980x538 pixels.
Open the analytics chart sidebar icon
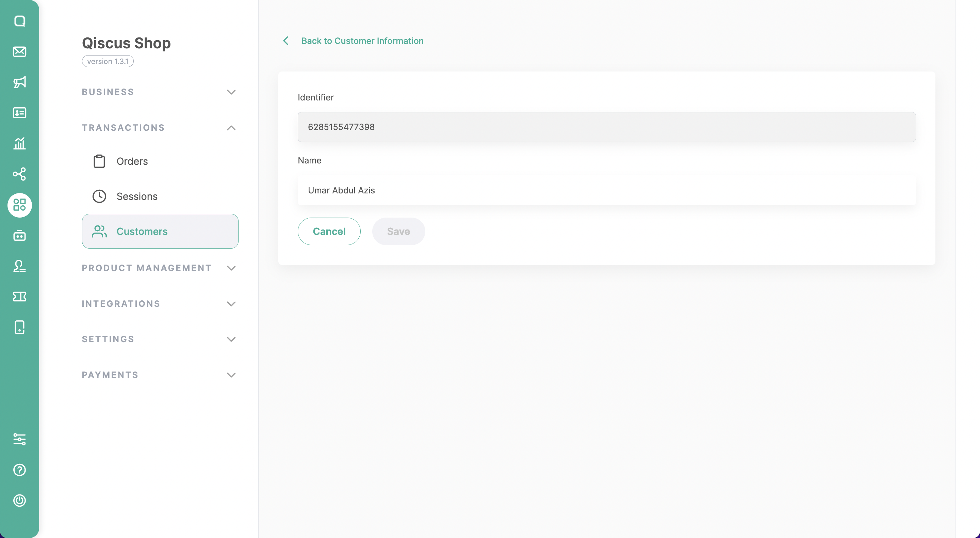pos(19,144)
